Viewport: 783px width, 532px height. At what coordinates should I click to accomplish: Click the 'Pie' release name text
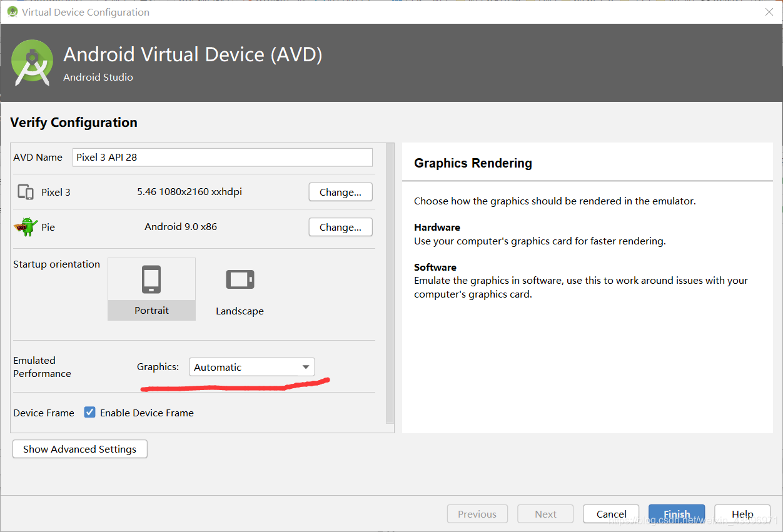coord(48,227)
